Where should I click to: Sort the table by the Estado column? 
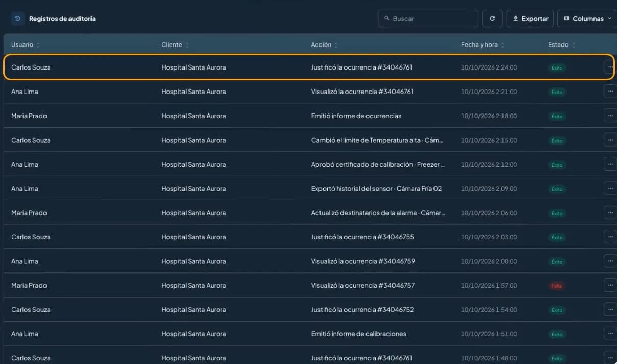pos(561,45)
